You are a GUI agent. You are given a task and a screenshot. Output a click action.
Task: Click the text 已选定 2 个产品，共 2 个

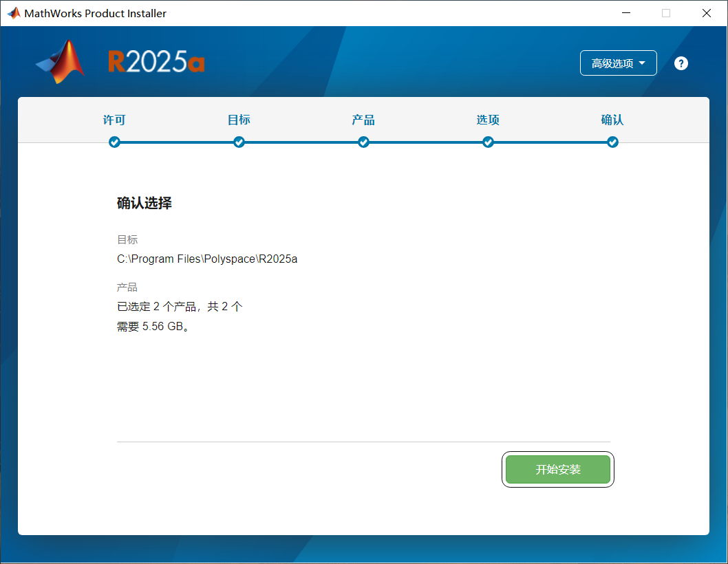pos(180,306)
